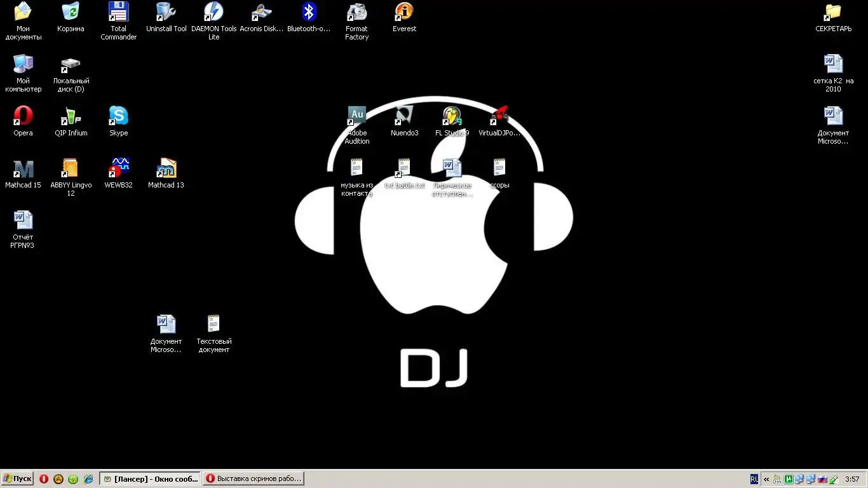
Task: Select the Корзина recycle bin
Action: [x=71, y=13]
